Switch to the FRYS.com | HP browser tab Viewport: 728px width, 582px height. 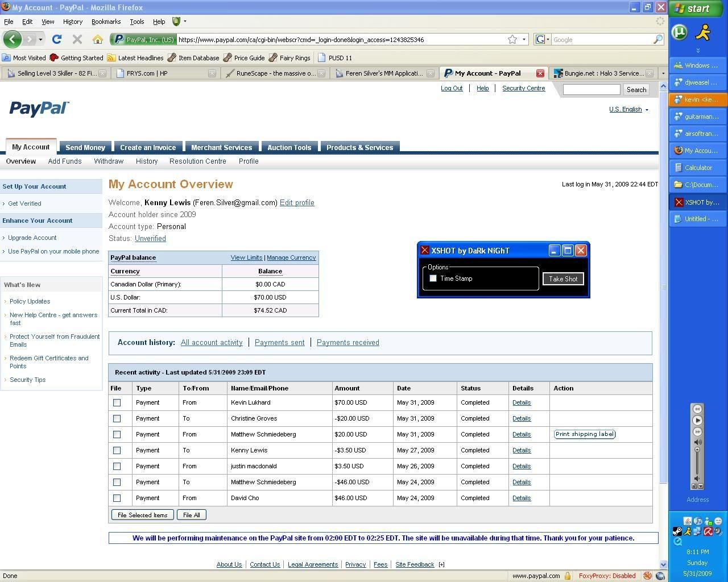coord(165,73)
